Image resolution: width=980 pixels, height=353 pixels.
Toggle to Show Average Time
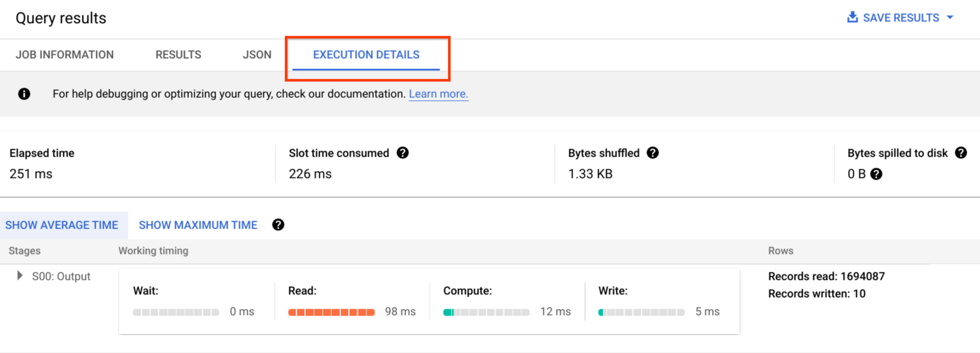point(62,225)
